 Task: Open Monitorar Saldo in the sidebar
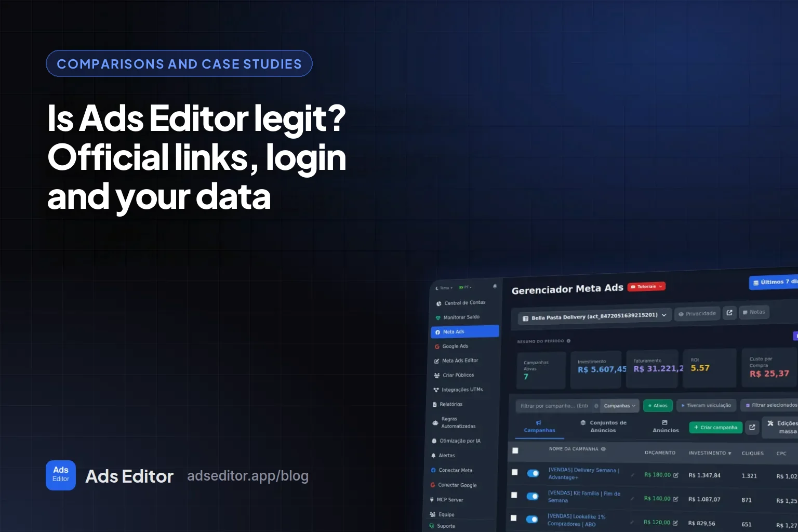coord(458,317)
